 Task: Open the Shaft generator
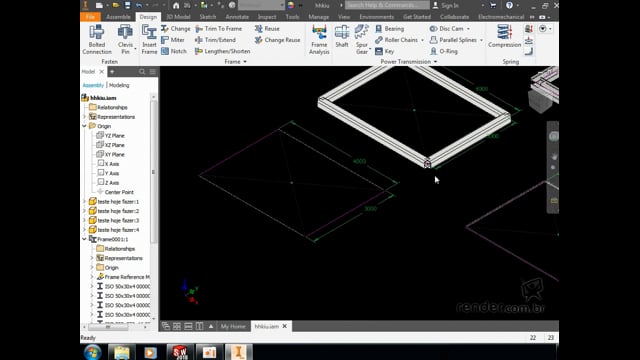click(x=342, y=37)
